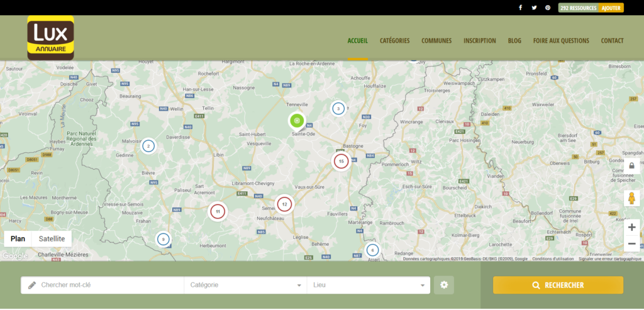The height and width of the screenshot is (310, 644).
Task: Open map cluster numbered 6
Action: 372,250
